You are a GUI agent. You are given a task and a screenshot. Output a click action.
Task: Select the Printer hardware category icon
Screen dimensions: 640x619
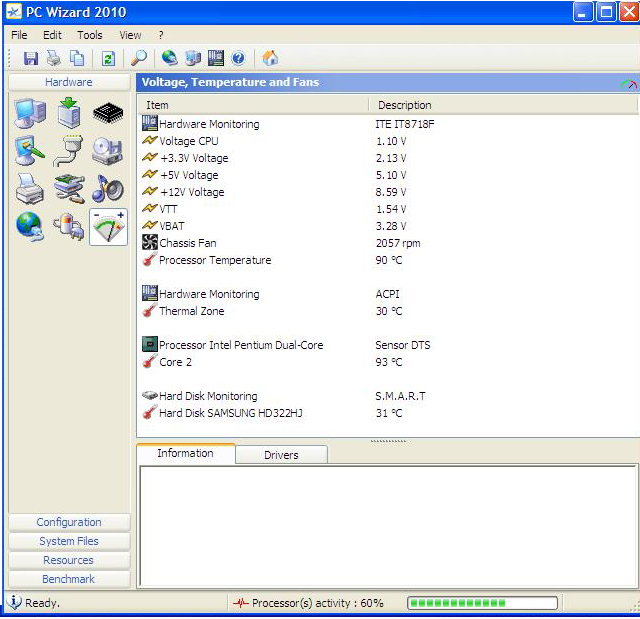tap(30, 188)
